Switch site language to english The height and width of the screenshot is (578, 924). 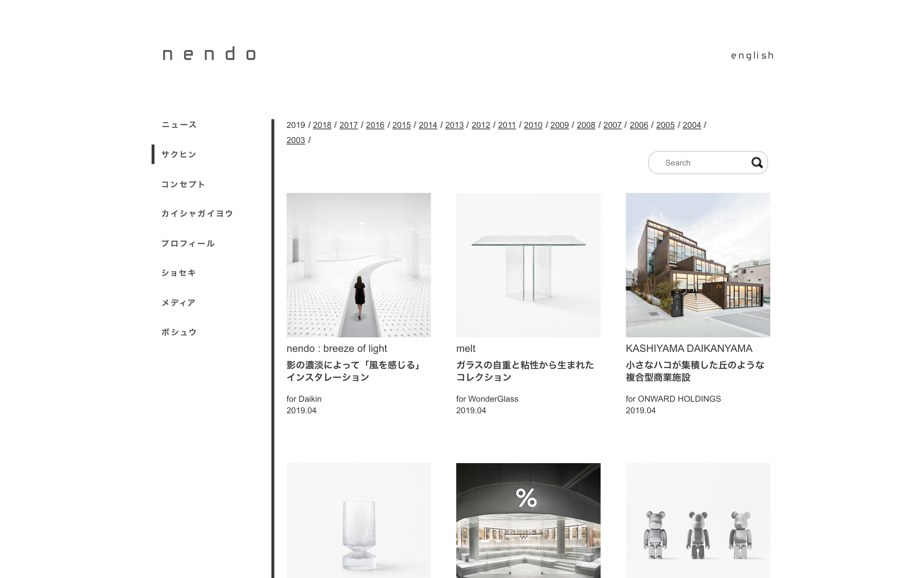click(752, 56)
